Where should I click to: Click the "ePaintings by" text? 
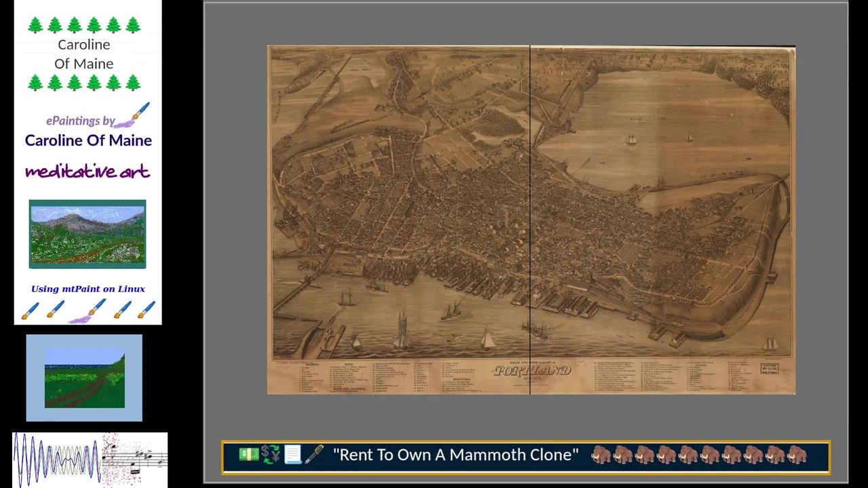coord(80,121)
